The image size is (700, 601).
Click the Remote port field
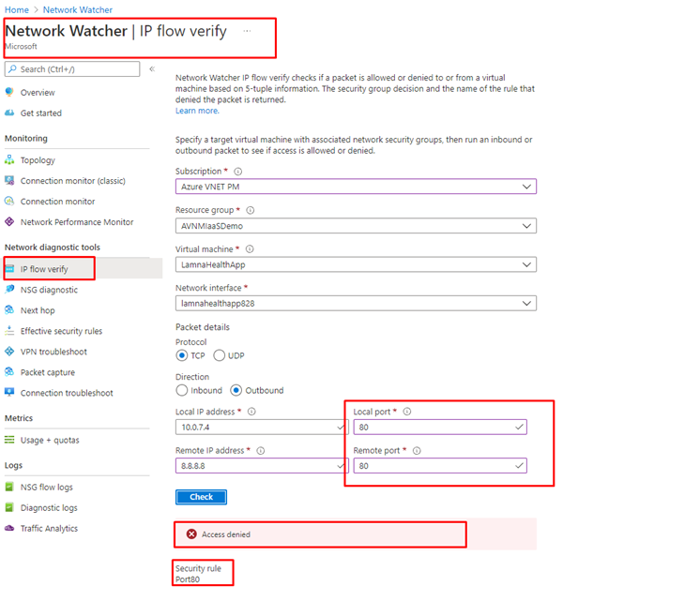[x=440, y=466]
